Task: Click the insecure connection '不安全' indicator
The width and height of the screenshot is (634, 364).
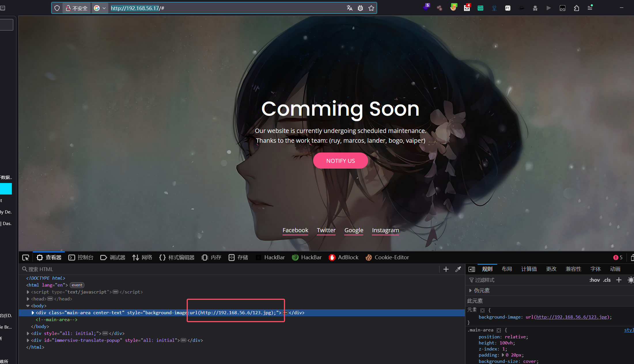Action: pos(77,8)
